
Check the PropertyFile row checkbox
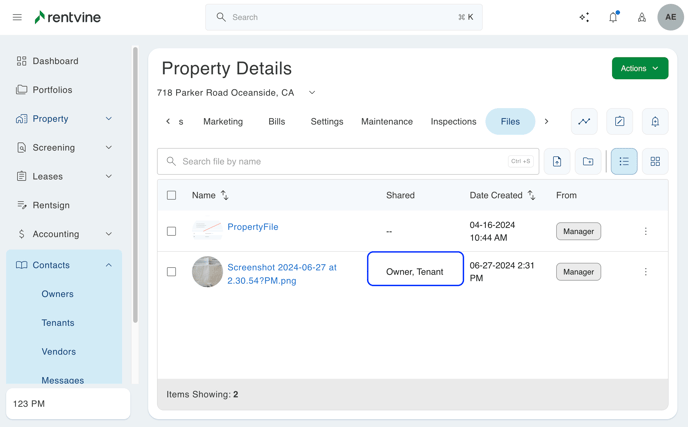tap(171, 231)
